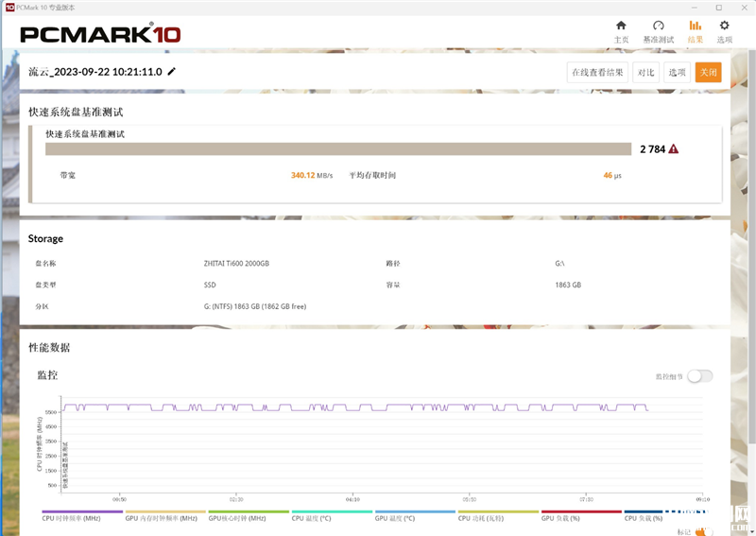Click the 5500 y-axis label on chart

pos(51,412)
